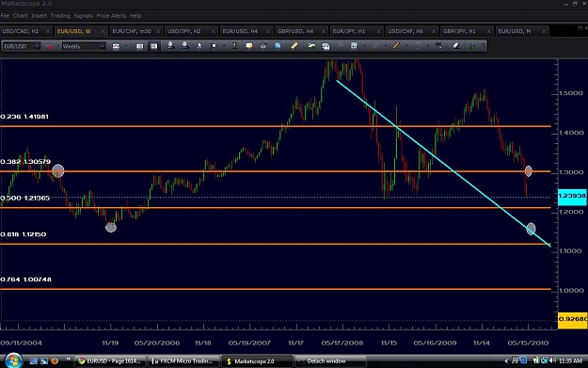Click the 0.382 1.30579 Fibonacci label

coord(25,162)
